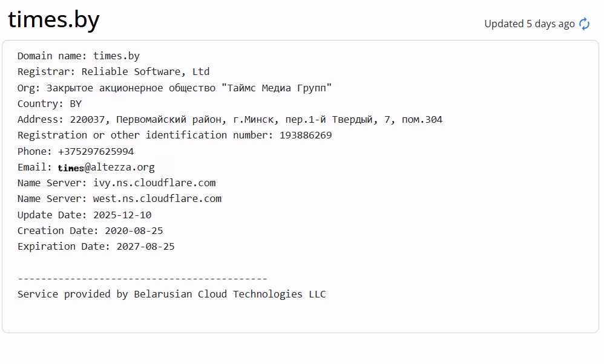This screenshot has width=604, height=364.
Task: Click the Expiration Date 2027-08-25 line
Action: pyautogui.click(x=96, y=246)
